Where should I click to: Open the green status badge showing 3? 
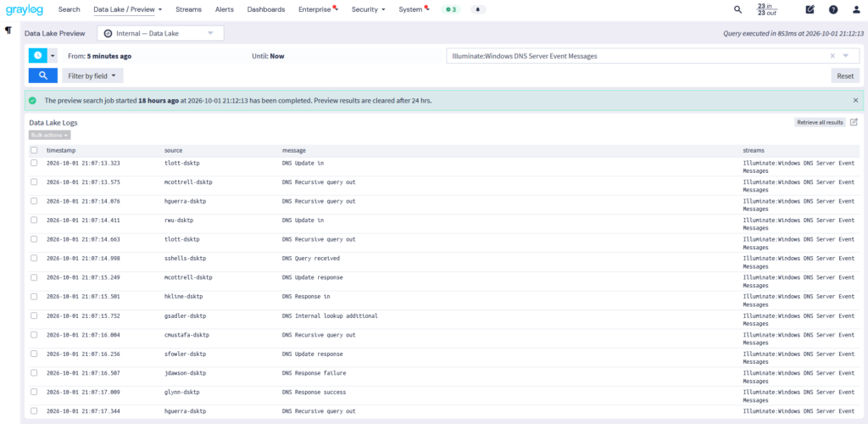pyautogui.click(x=451, y=9)
